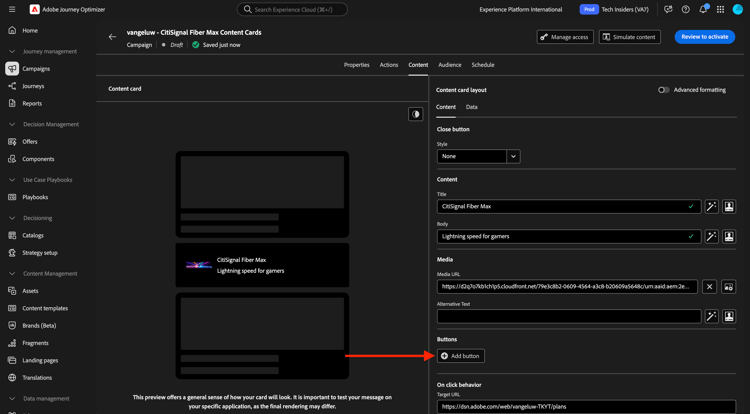
Task: Open personalization dialog for Title field
Action: coord(728,207)
